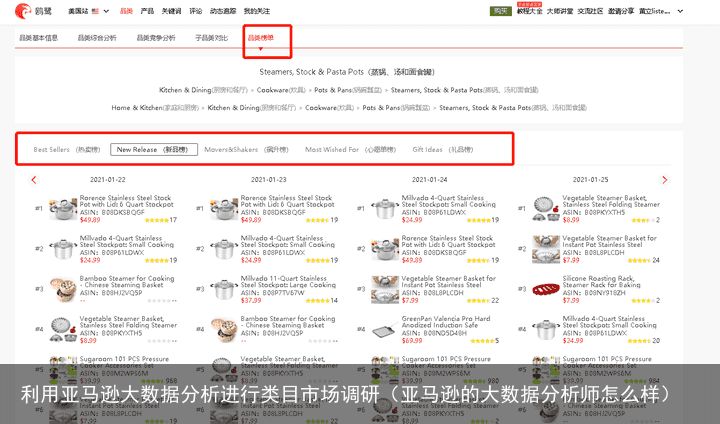
Task: Click Vegetable Steamer thumbnail at #3 under 2021-01-24
Action: (x=385, y=289)
